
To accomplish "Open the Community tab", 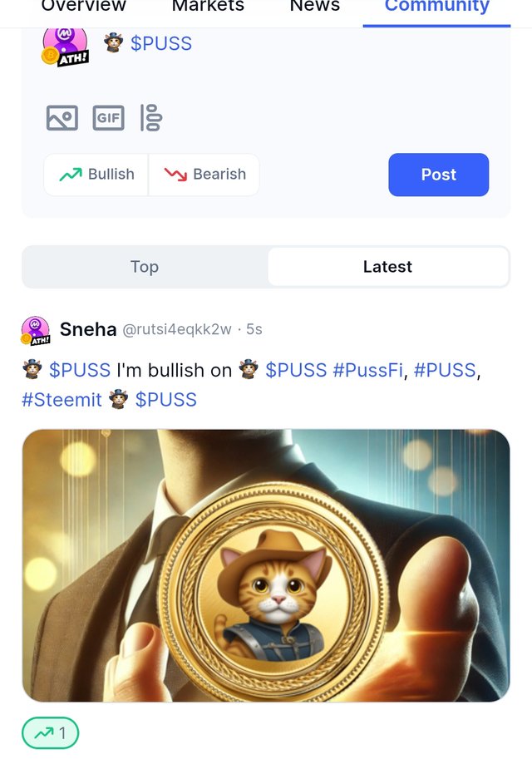I will pyautogui.click(x=436, y=7).
